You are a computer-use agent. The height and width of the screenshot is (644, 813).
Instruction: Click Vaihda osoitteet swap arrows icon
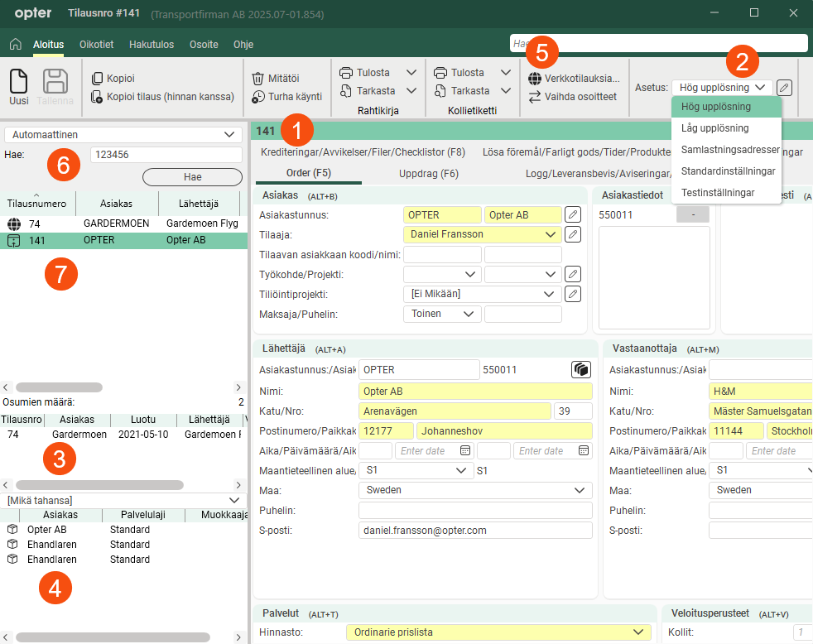(x=535, y=96)
